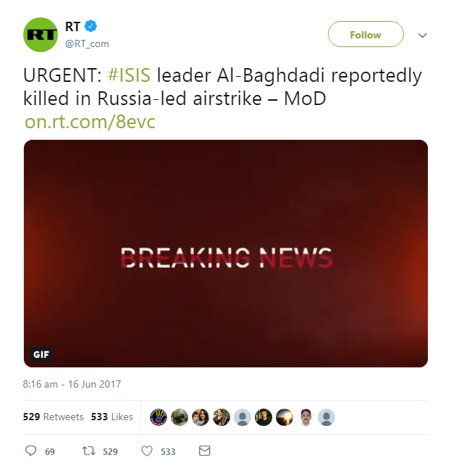View the 529 Retweets list
The height and width of the screenshot is (476, 451).
(x=54, y=417)
